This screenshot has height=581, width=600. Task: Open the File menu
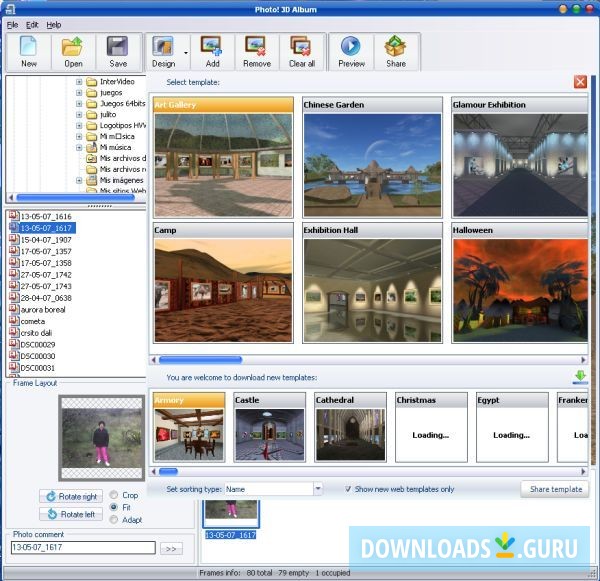13,24
